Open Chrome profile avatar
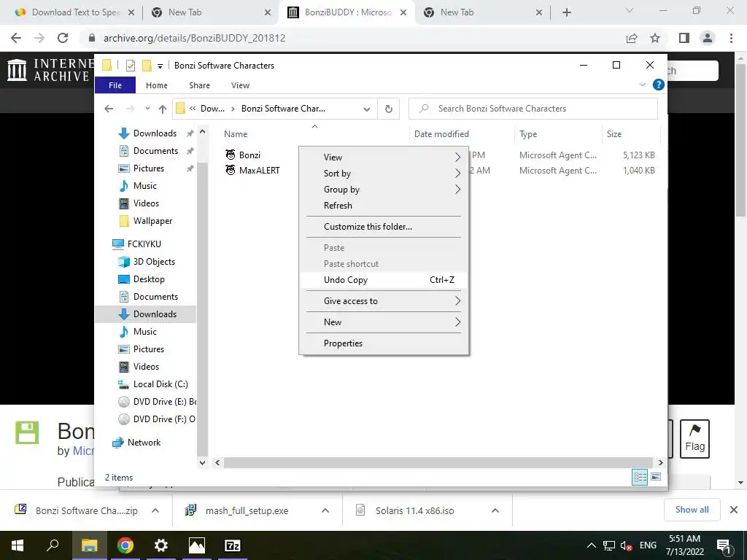The width and height of the screenshot is (747, 560). pos(708,38)
